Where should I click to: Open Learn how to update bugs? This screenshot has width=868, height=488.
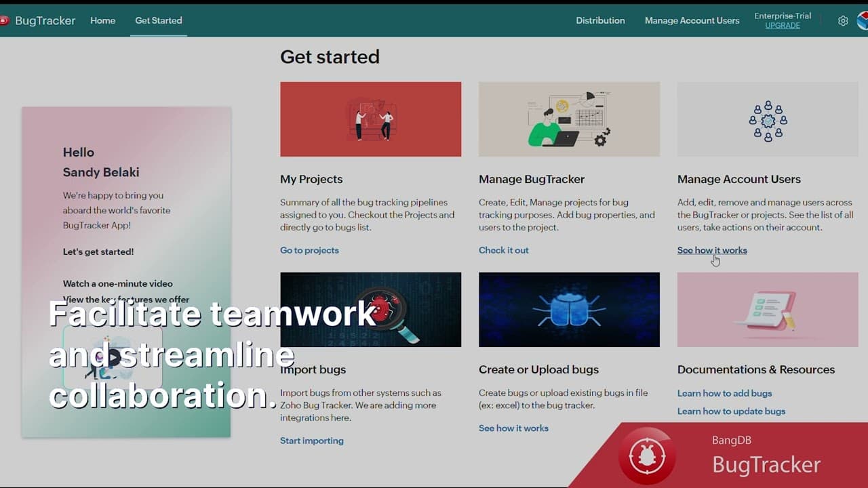coord(731,411)
